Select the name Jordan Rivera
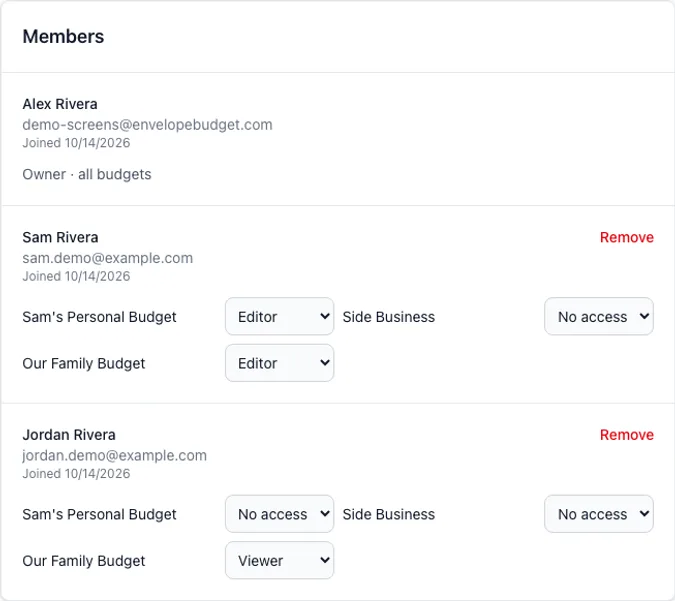 click(x=69, y=435)
